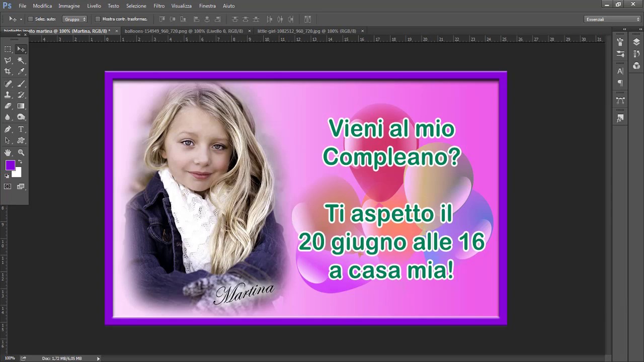Select the Path Selection tool
The image size is (644, 362).
(x=8, y=140)
